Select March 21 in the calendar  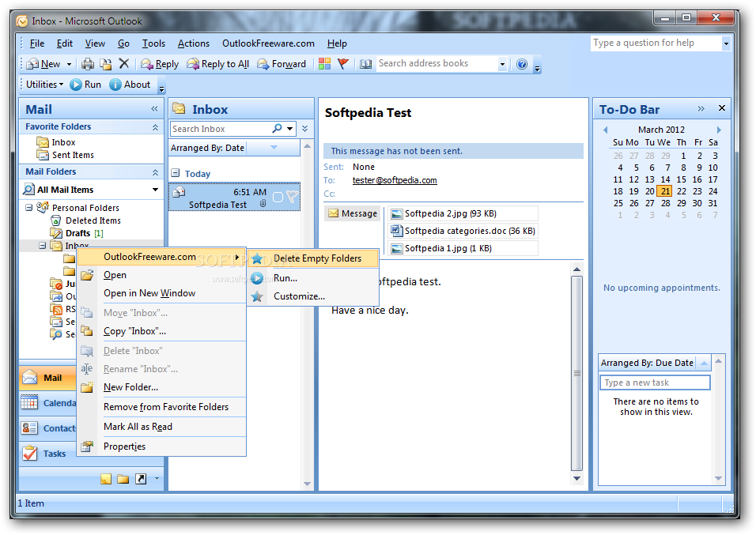pyautogui.click(x=665, y=191)
